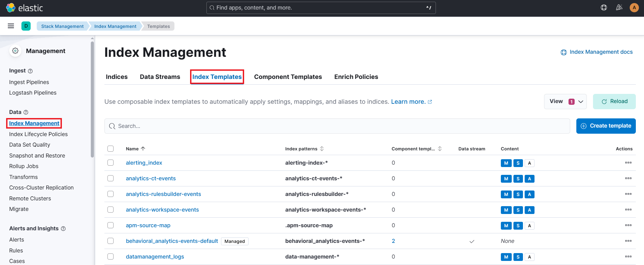Open component templates count 2 link
Viewport: 644px width, 265px height.
pos(393,241)
